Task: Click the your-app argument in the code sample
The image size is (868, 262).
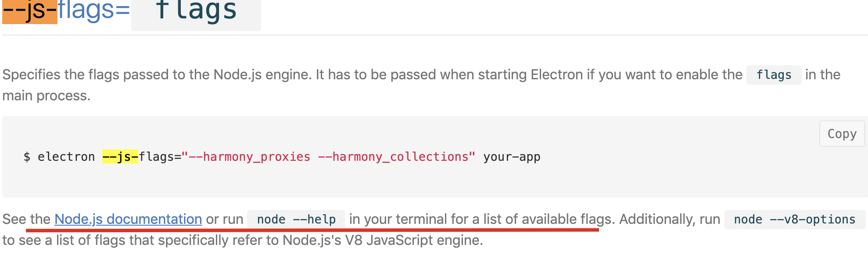Action: pyautogui.click(x=511, y=156)
